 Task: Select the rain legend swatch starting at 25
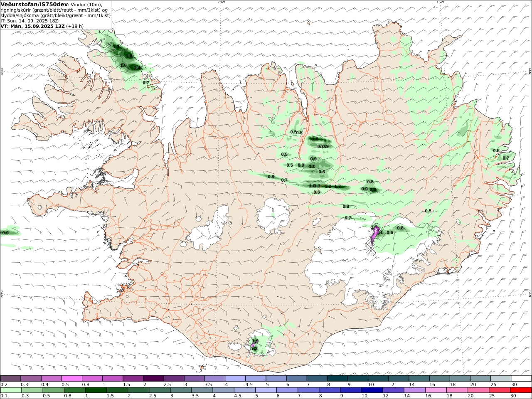499,390
